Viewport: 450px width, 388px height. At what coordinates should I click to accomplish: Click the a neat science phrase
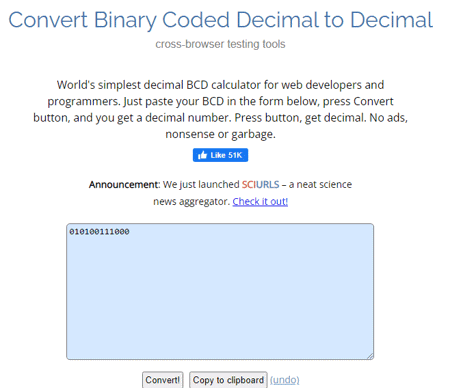point(320,184)
